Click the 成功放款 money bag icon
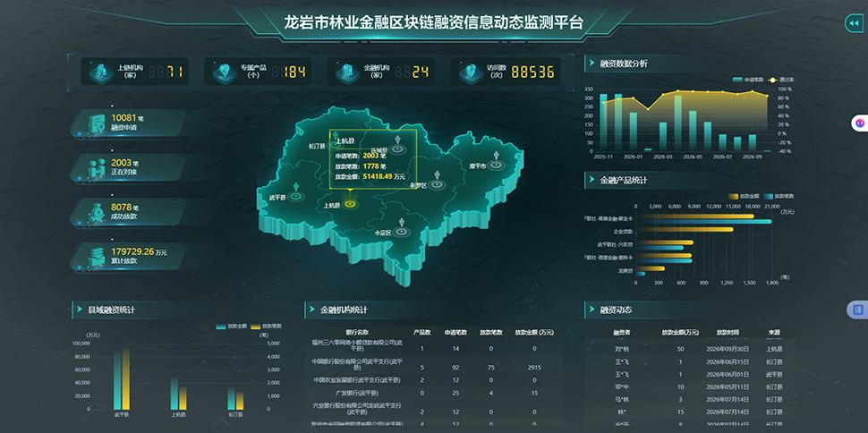The image size is (868, 433). (x=97, y=213)
